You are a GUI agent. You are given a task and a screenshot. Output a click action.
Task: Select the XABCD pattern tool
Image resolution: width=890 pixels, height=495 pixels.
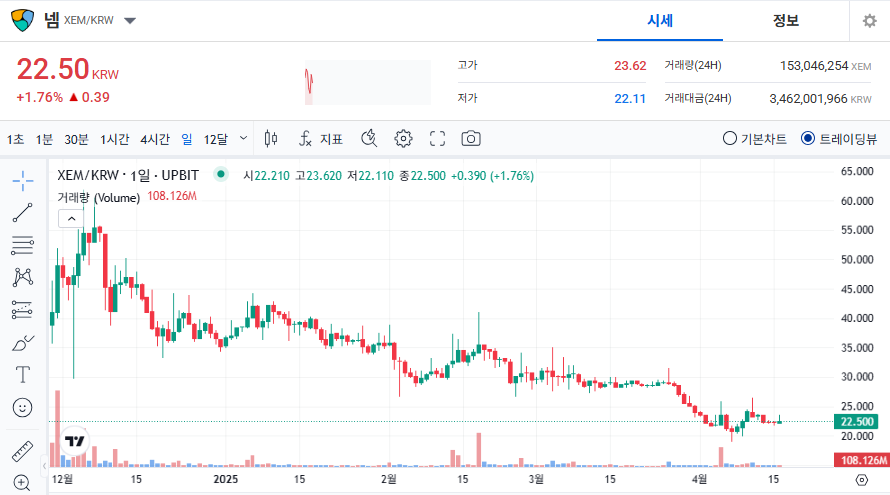(23, 277)
